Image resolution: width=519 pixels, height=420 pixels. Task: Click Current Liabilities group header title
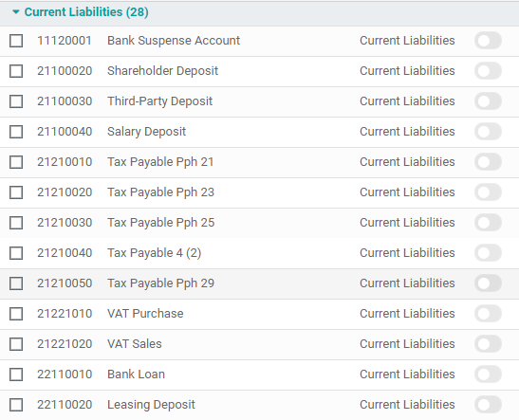click(x=86, y=12)
